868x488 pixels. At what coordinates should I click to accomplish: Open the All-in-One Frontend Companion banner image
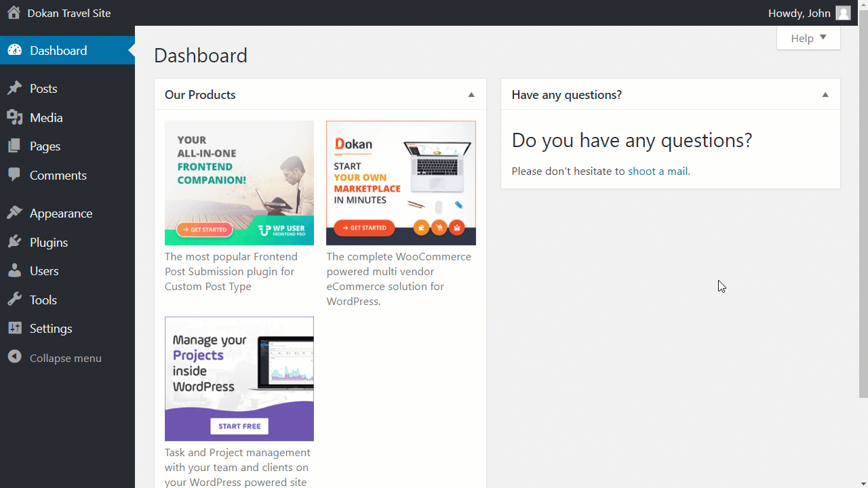coord(239,183)
